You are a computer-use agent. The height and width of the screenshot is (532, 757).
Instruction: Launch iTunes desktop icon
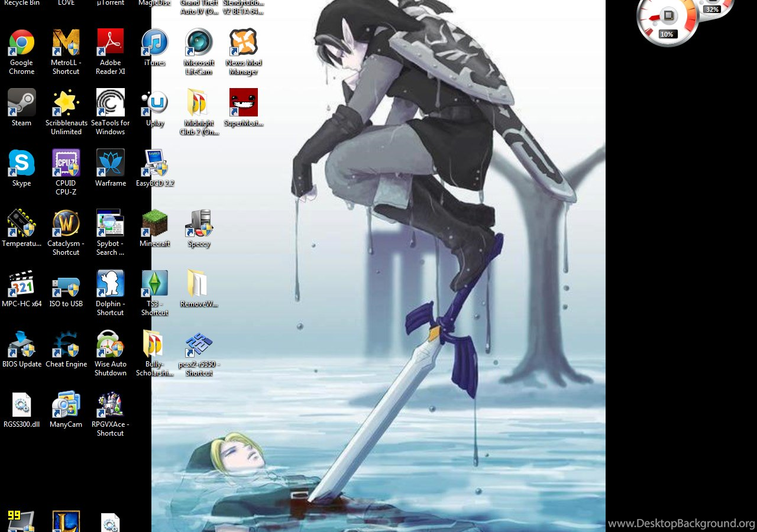pos(154,43)
